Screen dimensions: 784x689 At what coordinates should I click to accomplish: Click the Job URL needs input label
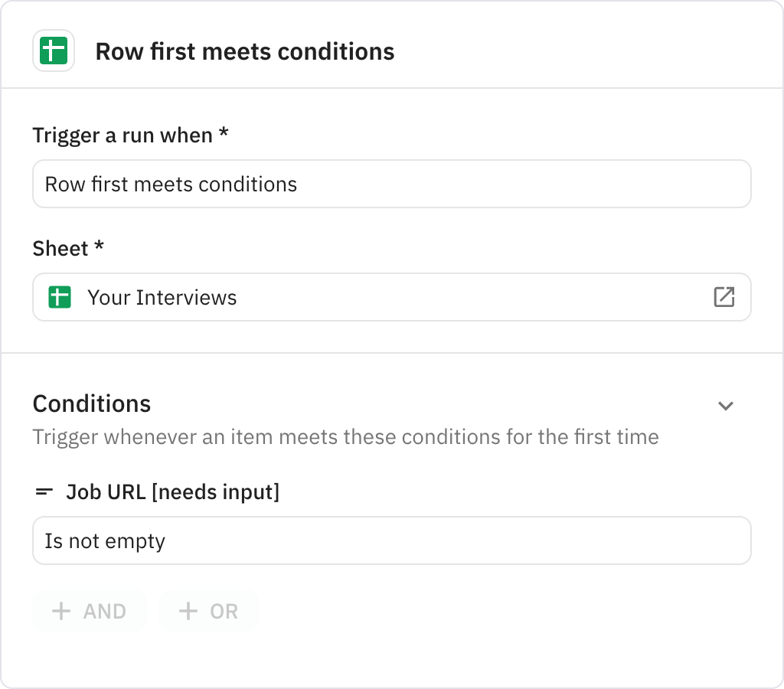pos(171,492)
